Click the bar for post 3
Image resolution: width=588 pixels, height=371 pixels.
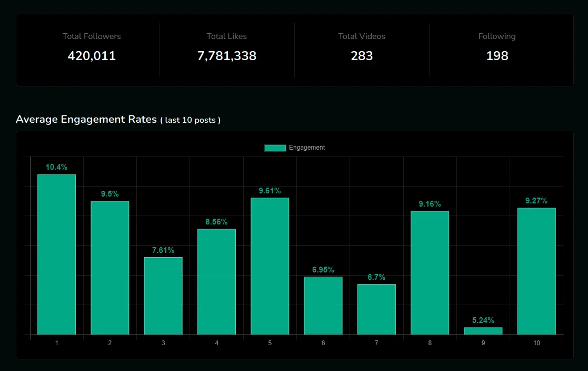pyautogui.click(x=163, y=296)
